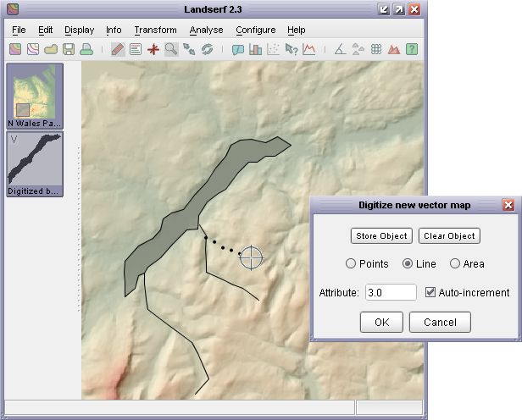Image resolution: width=522 pixels, height=420 pixels.
Task: Select the Area radio button
Action: [455, 263]
